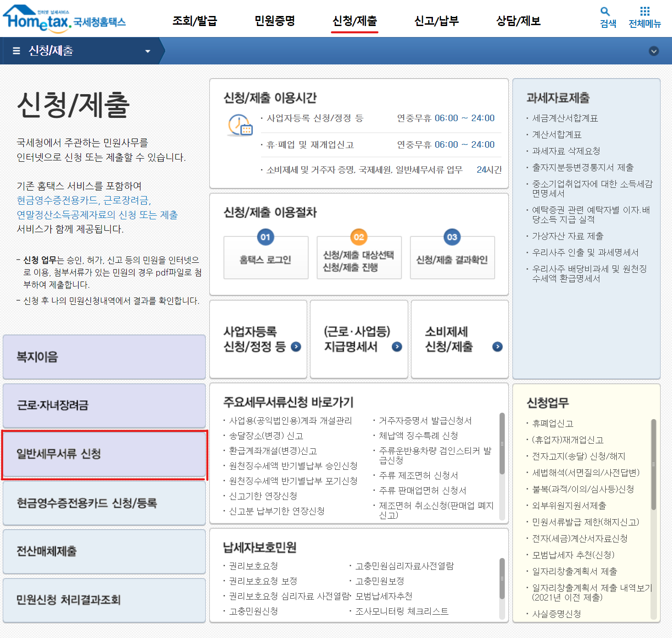The image size is (672, 638).
Task: Select the 민원증명 top menu
Action: [x=275, y=21]
